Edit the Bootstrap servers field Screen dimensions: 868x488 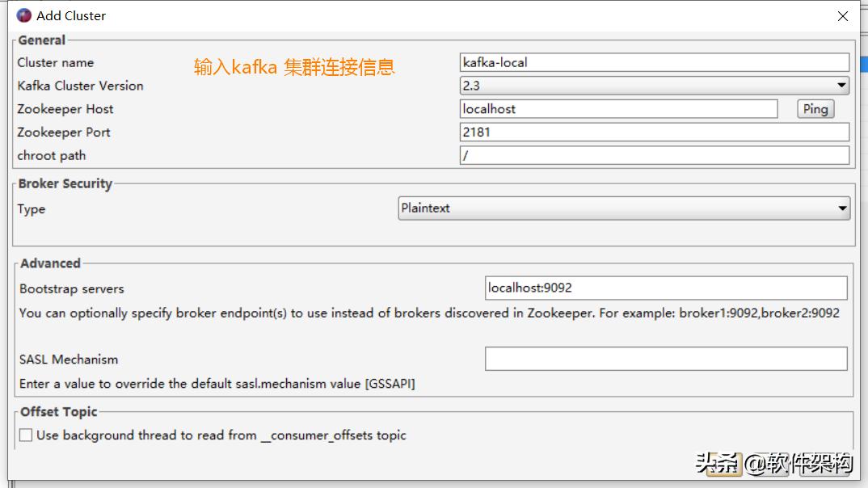[x=666, y=288]
